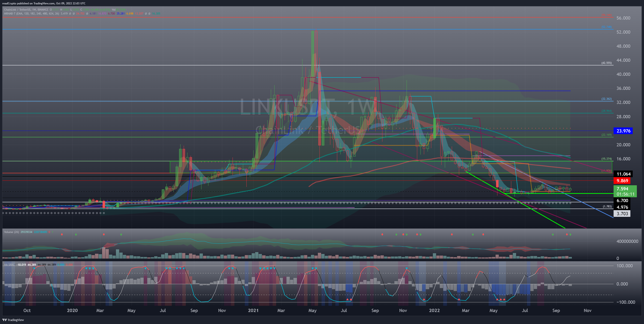Screen dimensions: 644x324
Task: Click the 13.207 value in MRHAB-T legend
Action: pos(139,14)
